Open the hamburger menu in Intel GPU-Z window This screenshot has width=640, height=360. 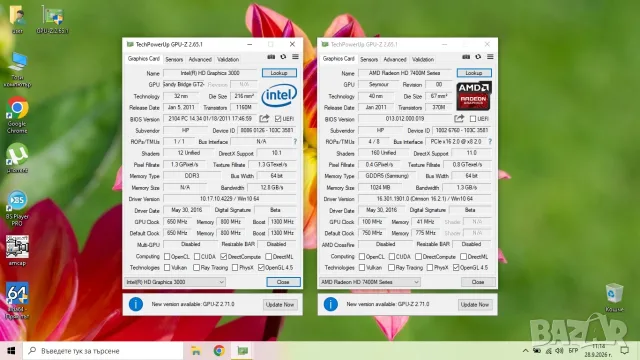point(295,57)
